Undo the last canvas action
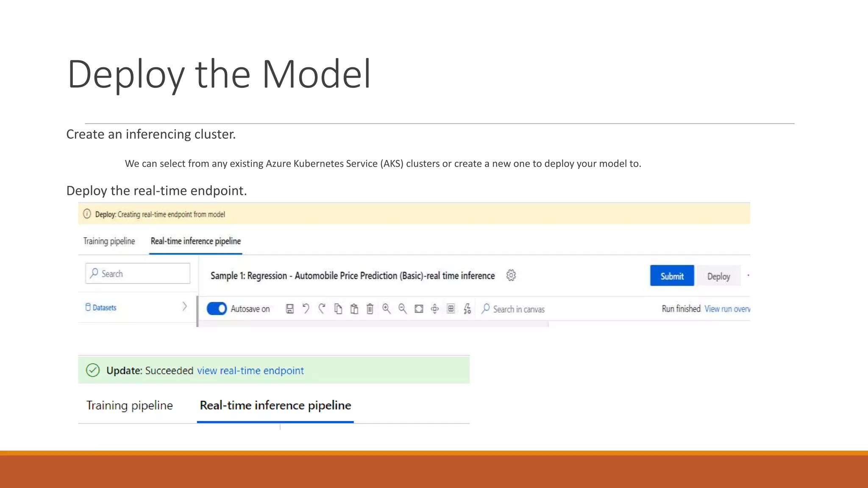Screen dimensions: 868x488 pos(306,309)
